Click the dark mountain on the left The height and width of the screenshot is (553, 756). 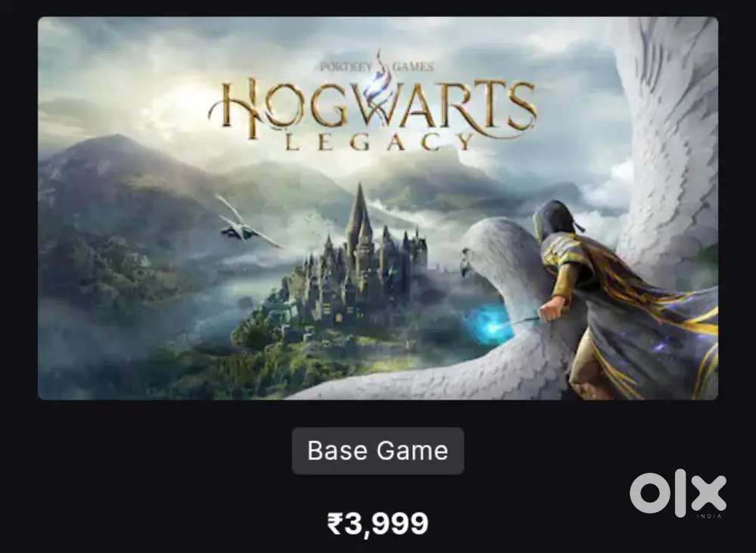116,203
